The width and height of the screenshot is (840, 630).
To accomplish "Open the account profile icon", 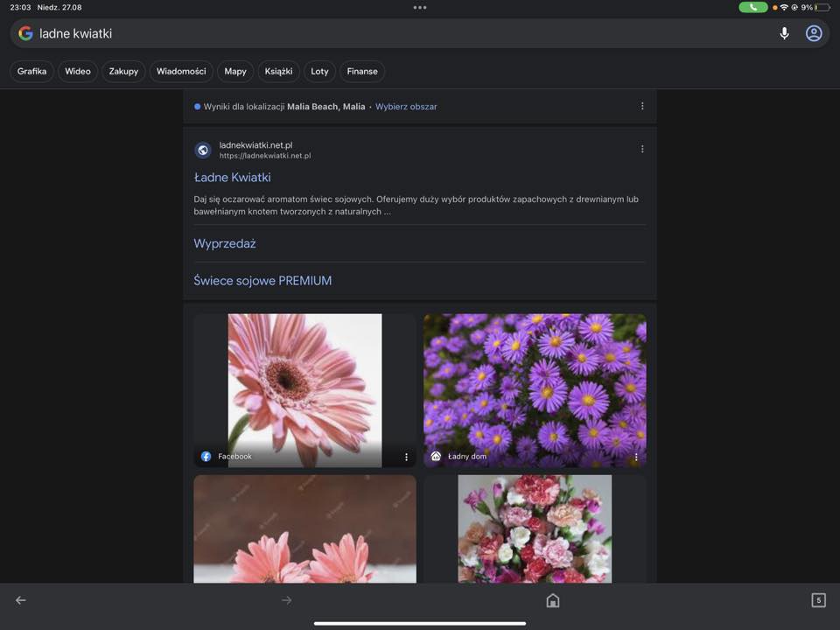I will point(814,33).
